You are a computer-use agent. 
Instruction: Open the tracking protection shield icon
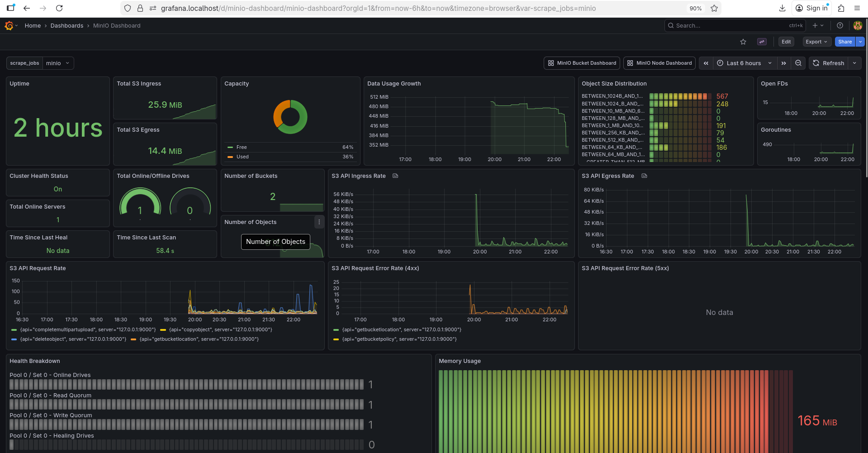coord(128,8)
